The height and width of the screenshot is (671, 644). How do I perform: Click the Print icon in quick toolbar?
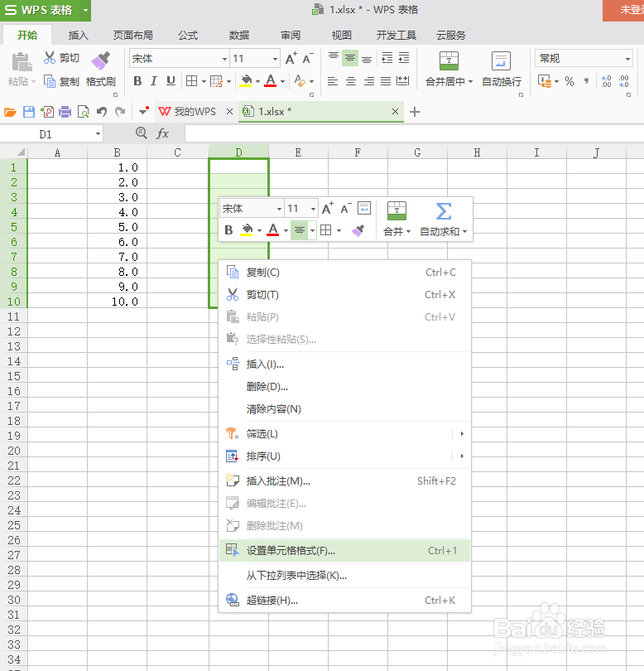[65, 112]
